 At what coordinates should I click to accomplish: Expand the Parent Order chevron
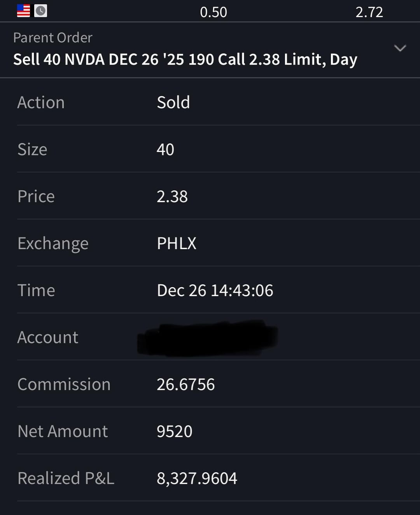click(x=400, y=48)
